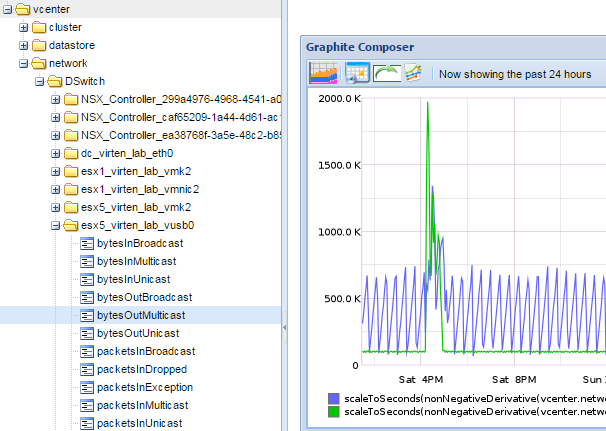606x431 pixels.
Task: Select NSX_Controller_299a4976 tree node
Action: click(181, 99)
